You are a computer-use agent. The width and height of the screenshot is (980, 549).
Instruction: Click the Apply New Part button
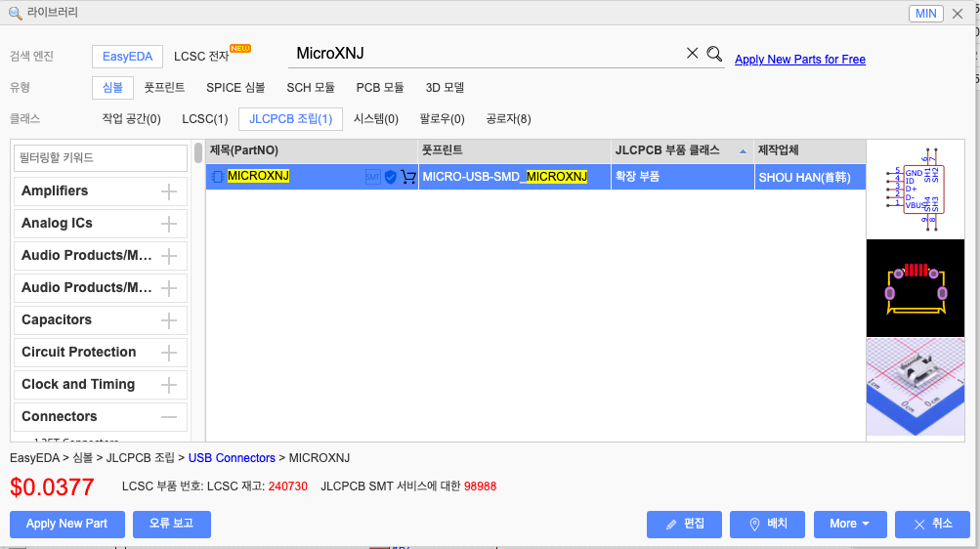[x=66, y=524]
